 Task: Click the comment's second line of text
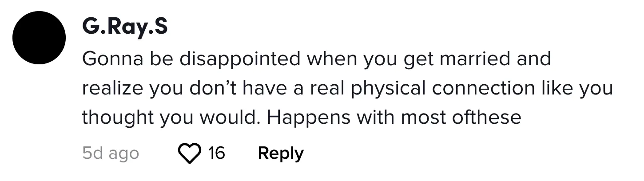coord(346,88)
